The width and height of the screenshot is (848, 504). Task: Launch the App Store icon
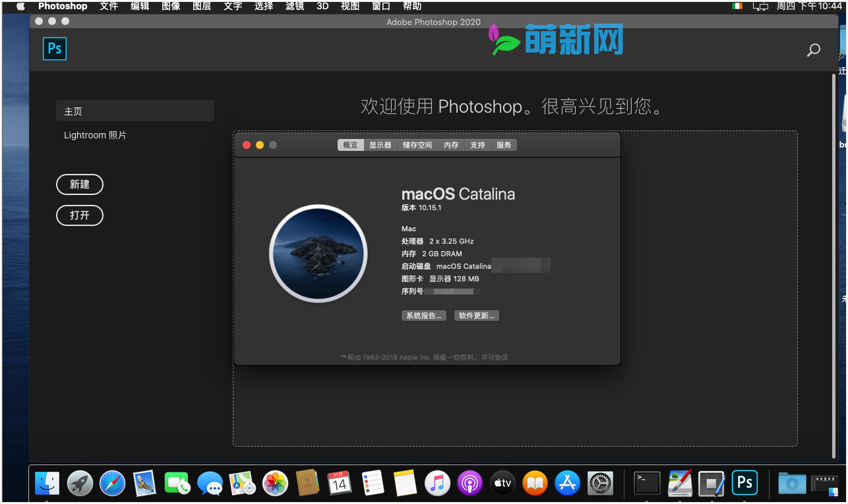568,484
